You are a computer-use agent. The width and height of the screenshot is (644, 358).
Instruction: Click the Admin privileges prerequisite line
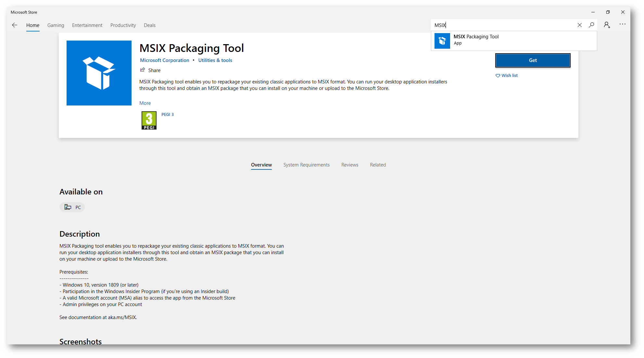click(x=101, y=304)
